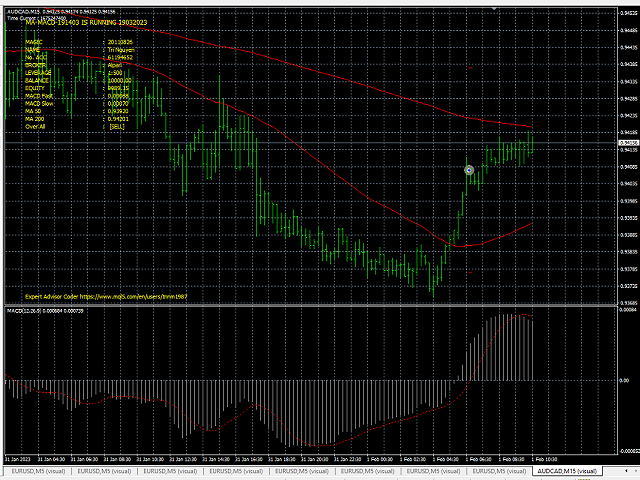Select EURUSD,M5 tab directly left of AUDCAD

pos(497,470)
